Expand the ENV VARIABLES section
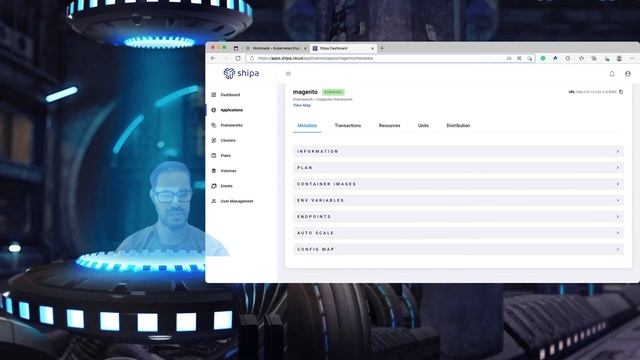This screenshot has width=640, height=360. pos(458,200)
